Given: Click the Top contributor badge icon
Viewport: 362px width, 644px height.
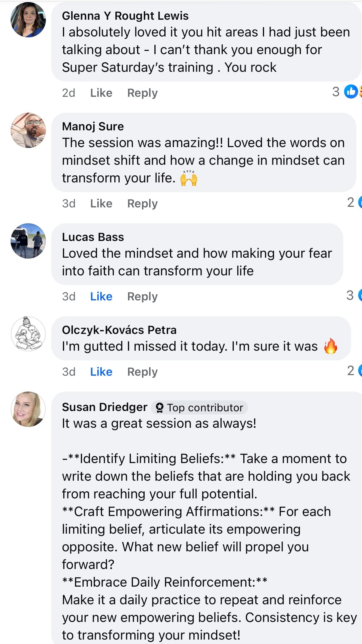Looking at the screenshot, I should pyautogui.click(x=159, y=408).
